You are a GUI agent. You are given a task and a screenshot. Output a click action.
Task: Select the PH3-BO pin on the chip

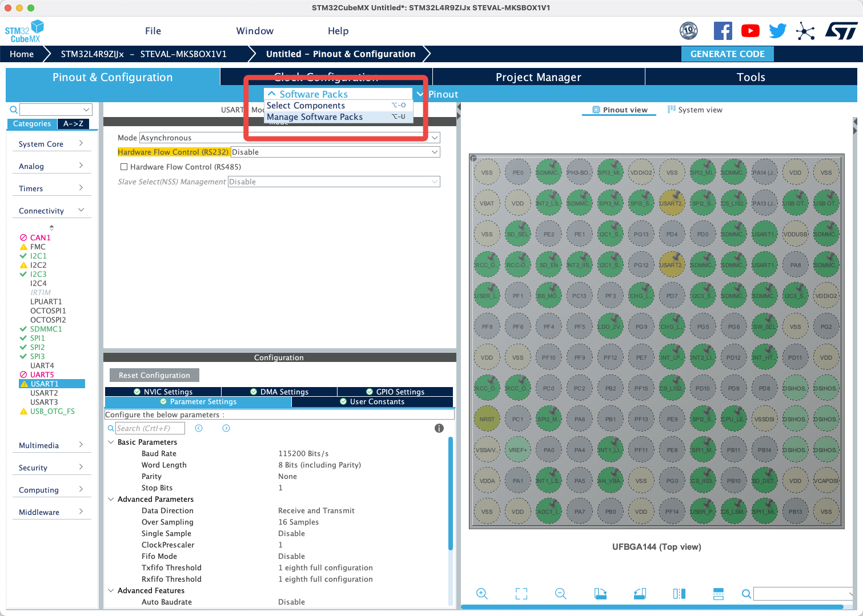tap(579, 172)
